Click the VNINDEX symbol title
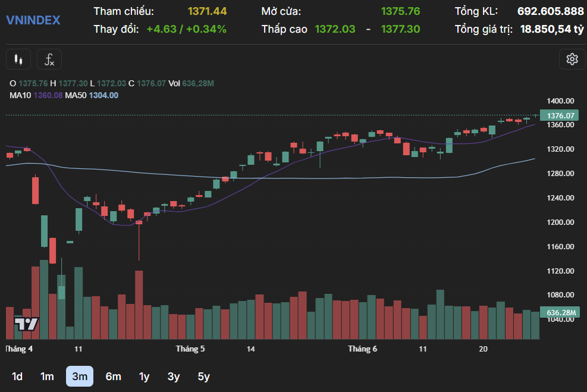The height and width of the screenshot is (392, 587). coord(33,20)
